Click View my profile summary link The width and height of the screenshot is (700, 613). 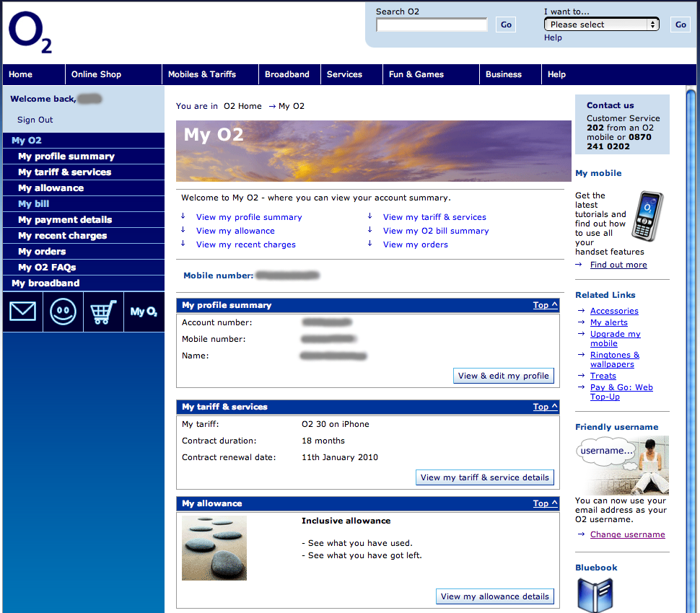coord(249,217)
